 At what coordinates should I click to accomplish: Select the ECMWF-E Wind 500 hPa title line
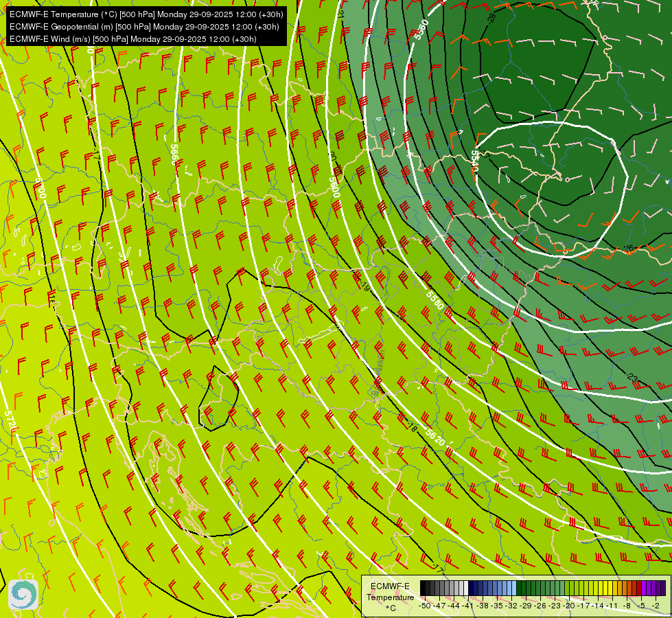133,39
